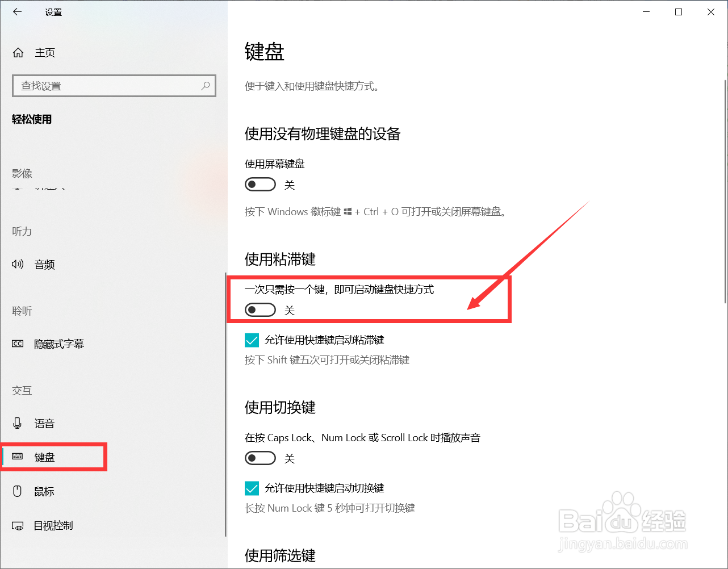Screen dimensions: 728x569
Task: Toggle the 使用屏幕键盘 switch
Action: coord(260,185)
